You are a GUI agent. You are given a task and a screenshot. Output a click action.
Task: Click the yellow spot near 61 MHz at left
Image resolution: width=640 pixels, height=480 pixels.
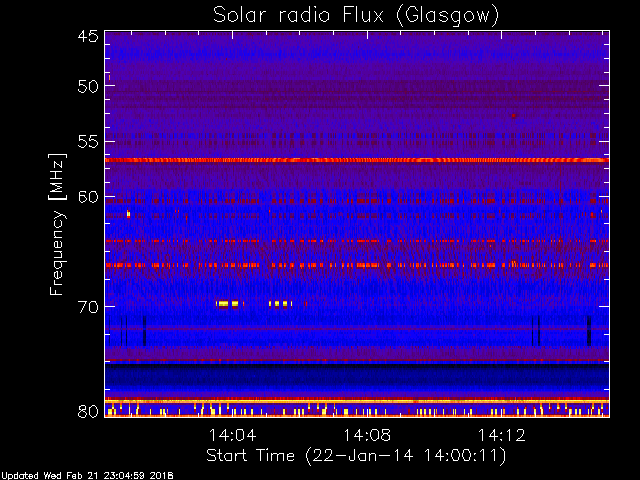(129, 213)
